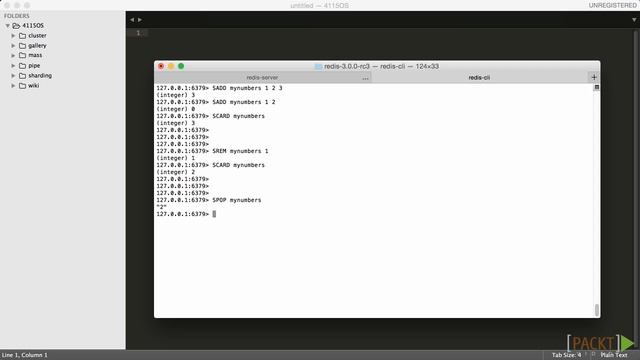Close the terminal window red button
This screenshot has width=640, height=360.
(161, 66)
